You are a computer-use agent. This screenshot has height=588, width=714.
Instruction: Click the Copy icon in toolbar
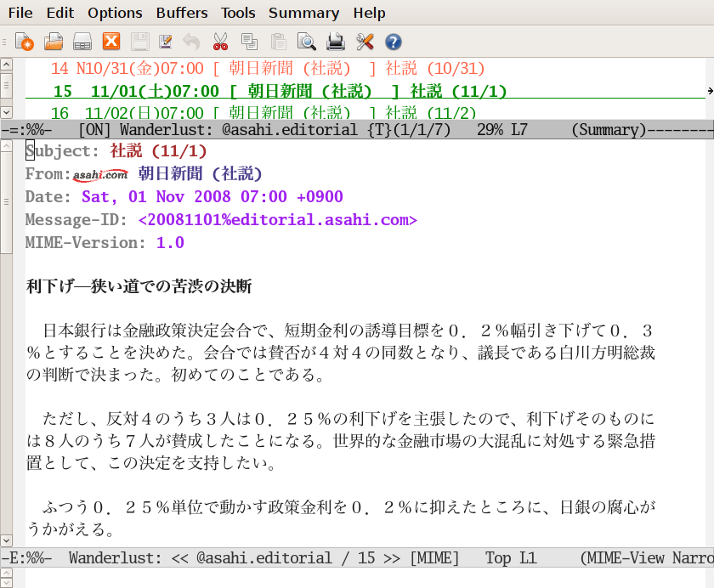[250, 42]
